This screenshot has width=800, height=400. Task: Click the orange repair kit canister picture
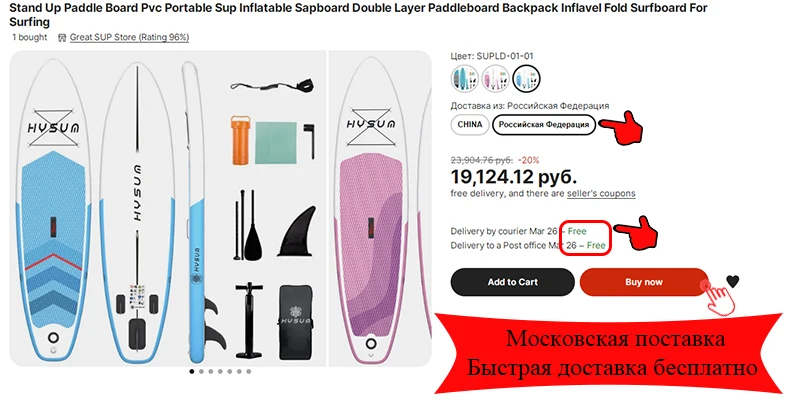tap(240, 140)
